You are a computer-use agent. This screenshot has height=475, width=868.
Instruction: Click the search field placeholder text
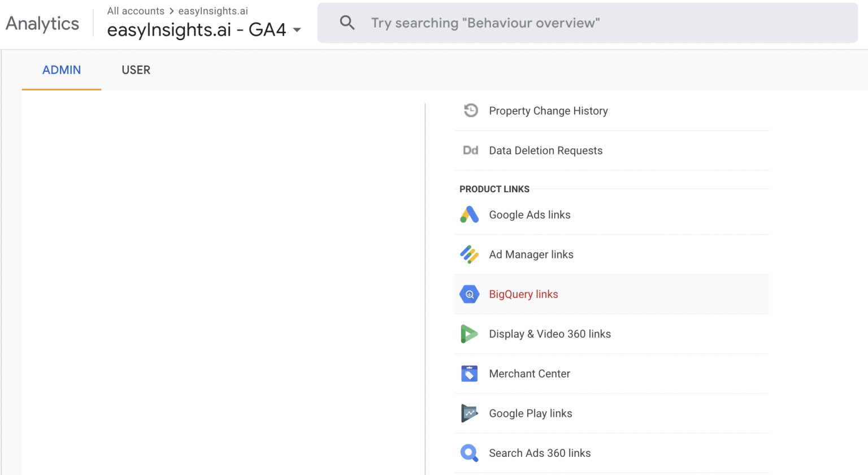(x=485, y=23)
